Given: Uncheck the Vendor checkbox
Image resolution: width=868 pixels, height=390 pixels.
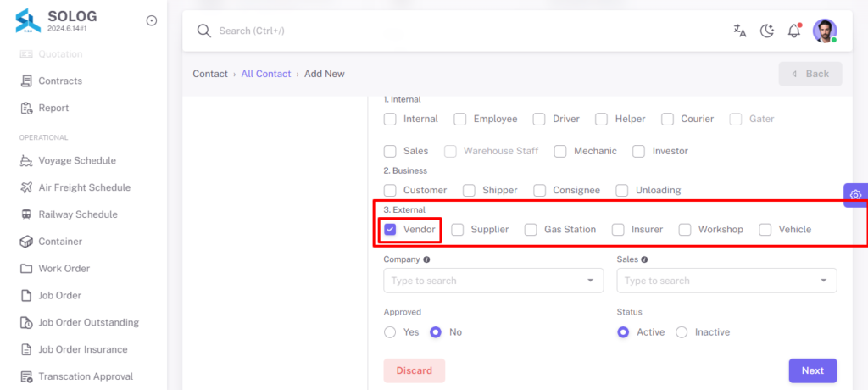Looking at the screenshot, I should [390, 230].
